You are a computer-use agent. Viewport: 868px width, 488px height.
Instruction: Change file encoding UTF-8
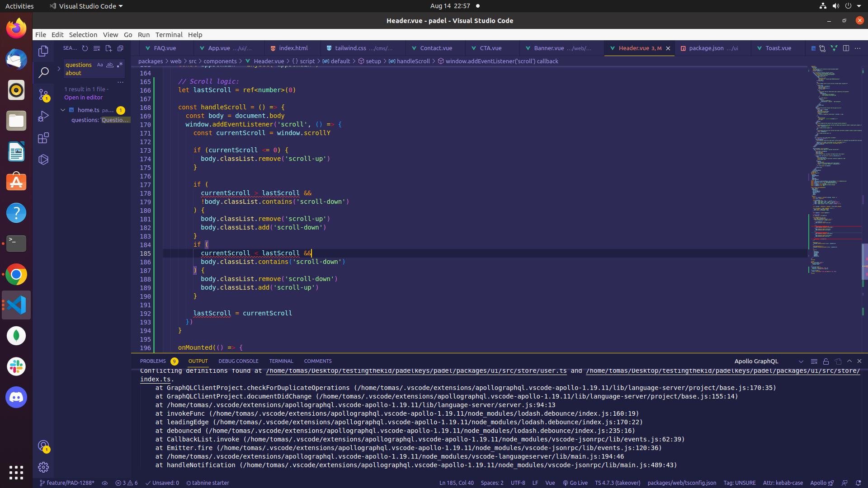click(518, 483)
